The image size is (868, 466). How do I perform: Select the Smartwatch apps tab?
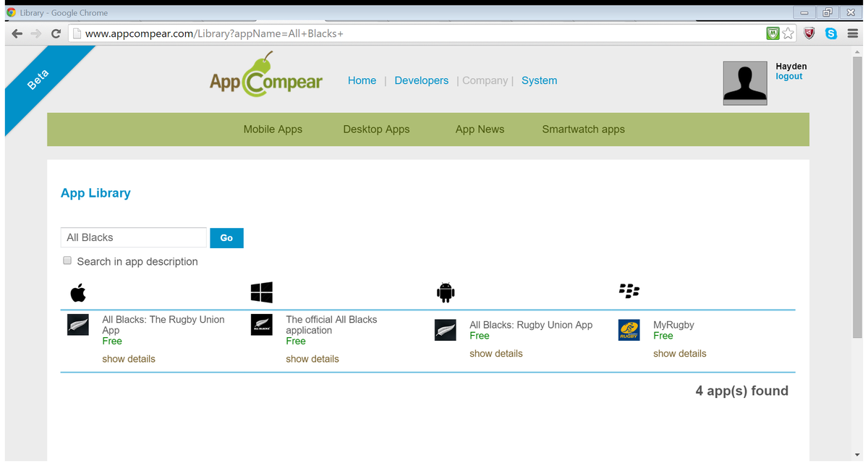(x=583, y=129)
